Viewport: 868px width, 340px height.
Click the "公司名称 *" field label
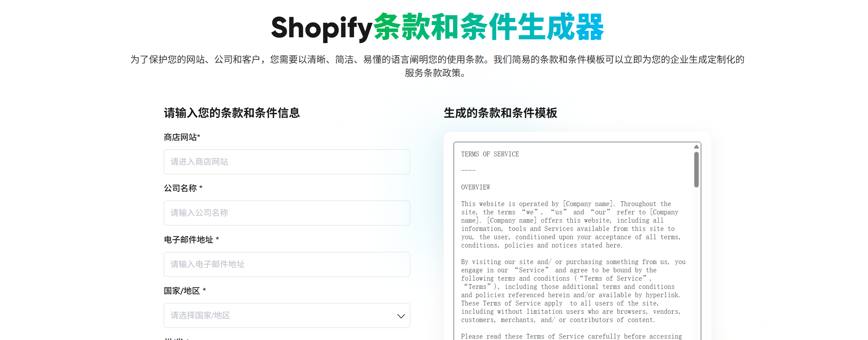click(x=183, y=188)
